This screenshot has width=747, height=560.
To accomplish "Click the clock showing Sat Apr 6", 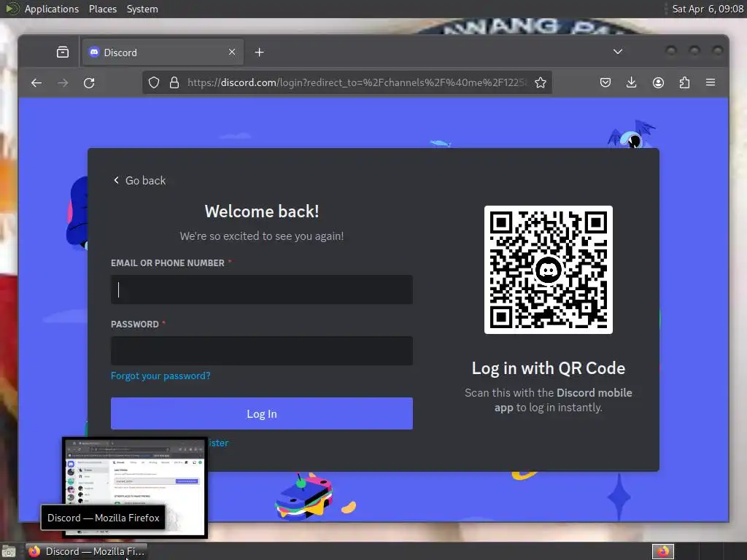I will click(708, 9).
